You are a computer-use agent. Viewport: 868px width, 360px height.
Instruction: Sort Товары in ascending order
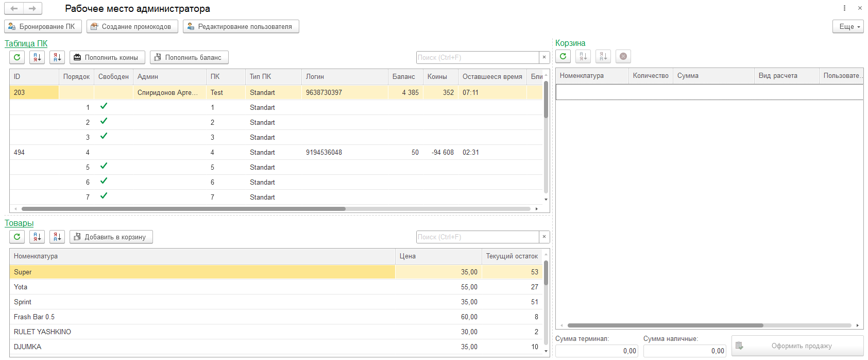point(37,237)
